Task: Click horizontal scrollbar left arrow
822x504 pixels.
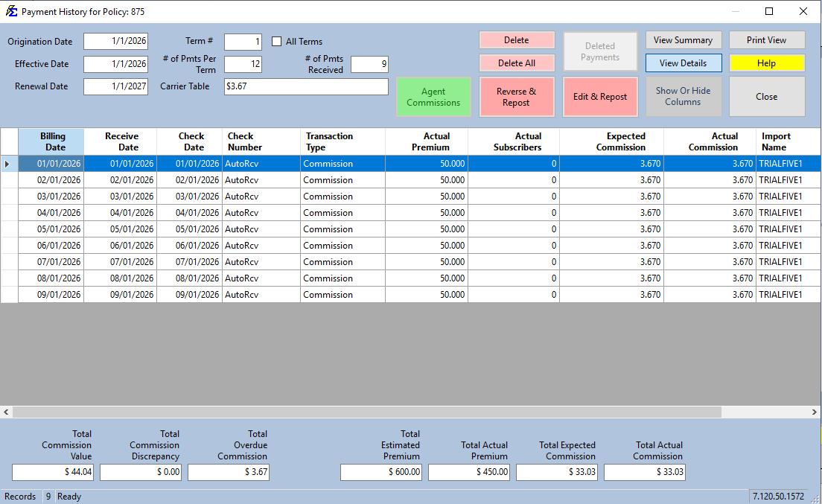Action: tap(6, 412)
